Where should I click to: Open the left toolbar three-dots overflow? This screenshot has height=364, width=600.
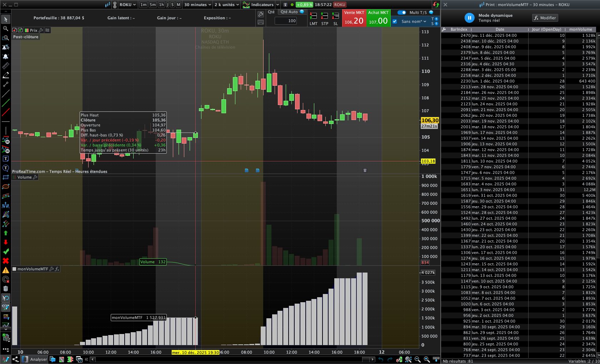click(x=5, y=350)
